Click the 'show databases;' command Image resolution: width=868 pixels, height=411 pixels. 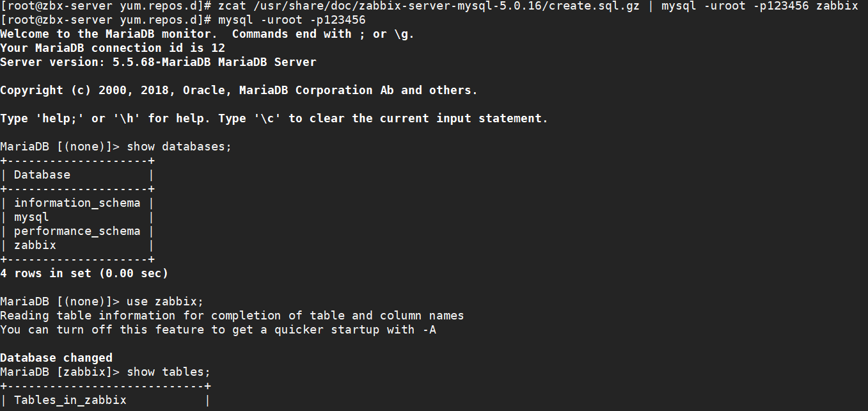179,147
